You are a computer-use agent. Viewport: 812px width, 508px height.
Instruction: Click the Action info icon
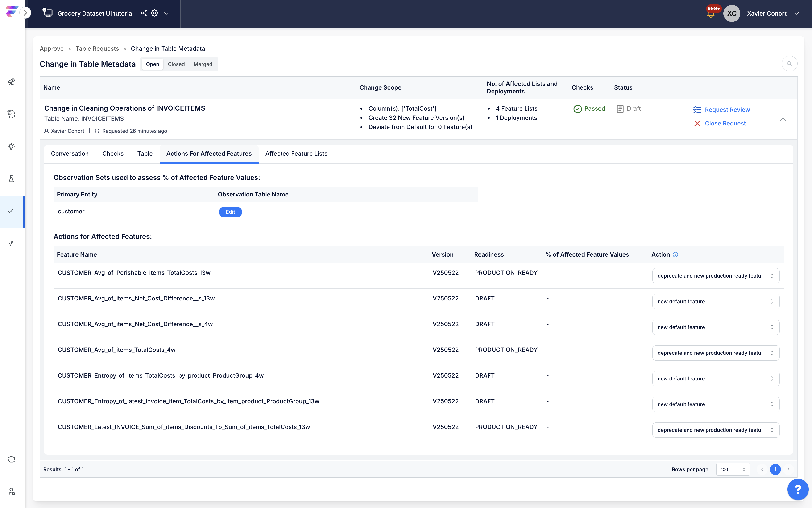point(675,255)
